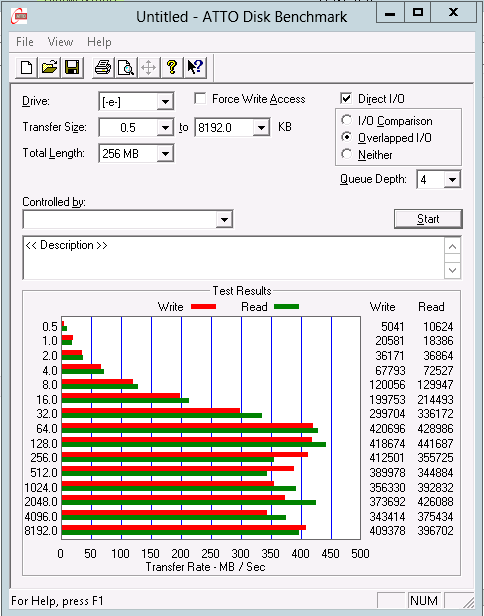The width and height of the screenshot is (484, 616).
Task: Click write value 299704
Action: (x=387, y=414)
